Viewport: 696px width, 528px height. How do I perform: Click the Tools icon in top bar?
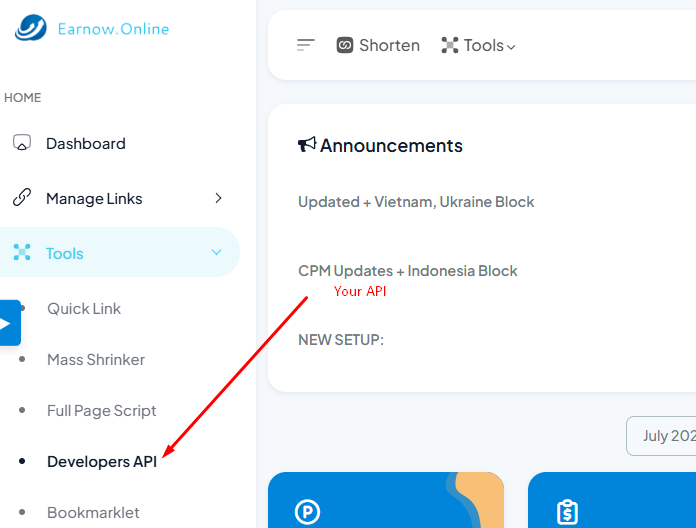pyautogui.click(x=450, y=45)
